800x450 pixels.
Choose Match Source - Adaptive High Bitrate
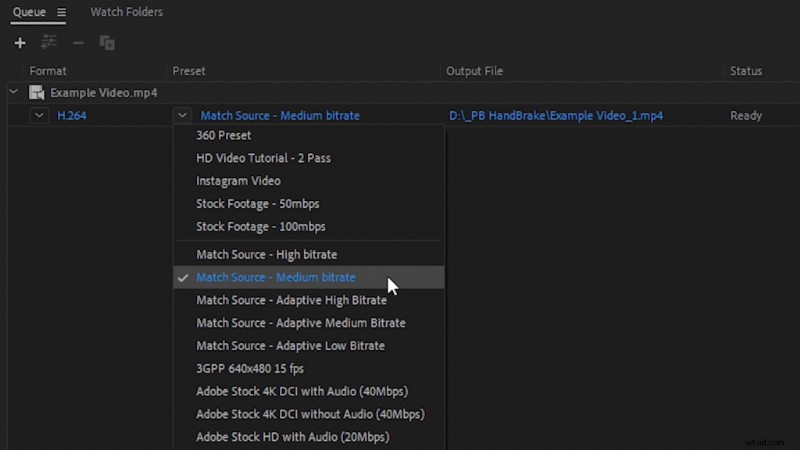click(309, 300)
